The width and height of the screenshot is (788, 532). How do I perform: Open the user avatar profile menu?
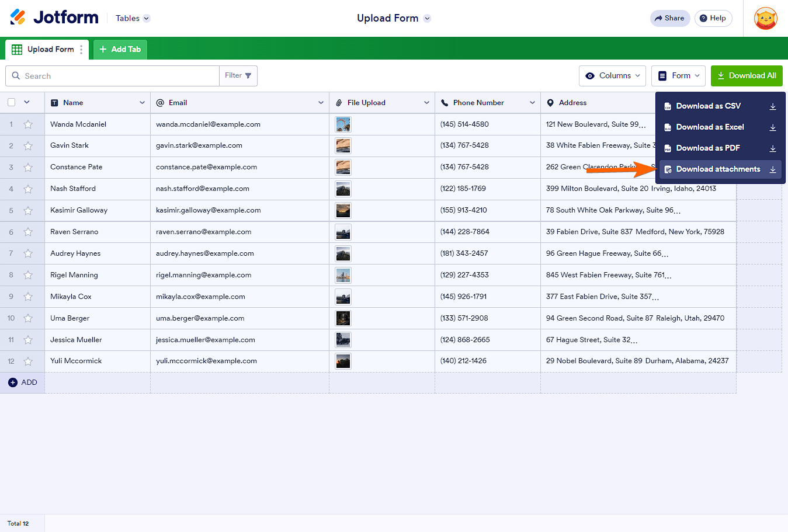coord(765,18)
